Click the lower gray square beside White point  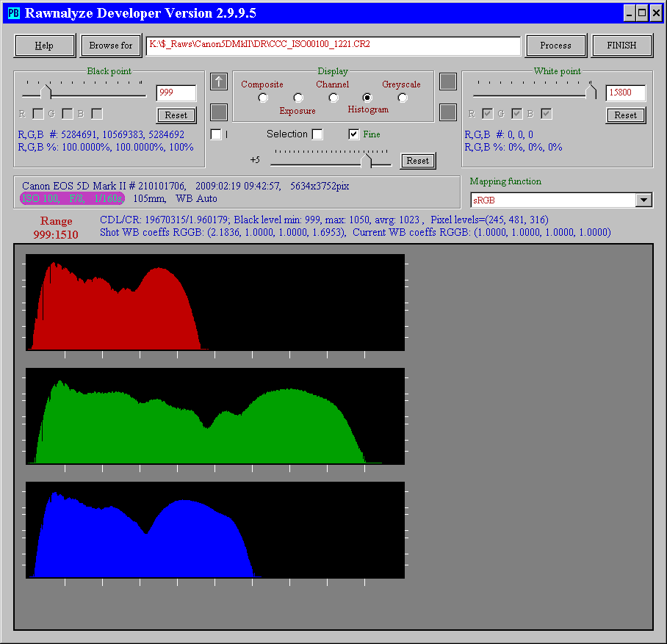coord(447,112)
